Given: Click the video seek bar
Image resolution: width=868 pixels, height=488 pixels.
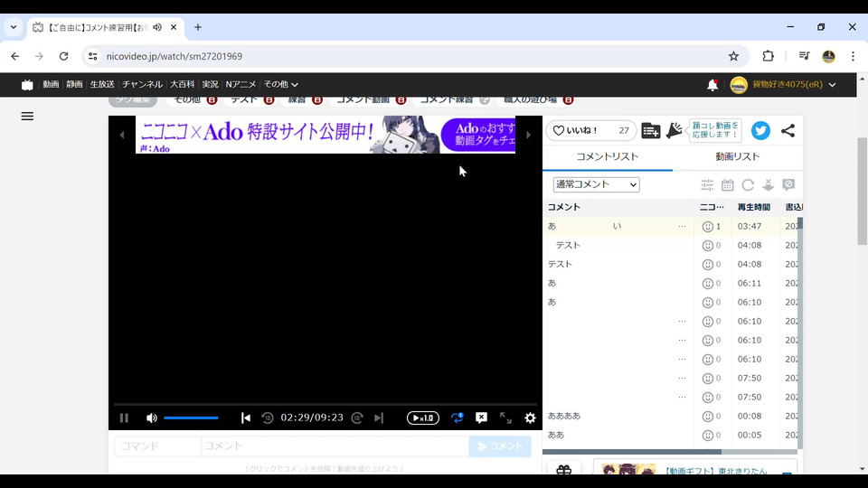Looking at the screenshot, I should click(325, 405).
